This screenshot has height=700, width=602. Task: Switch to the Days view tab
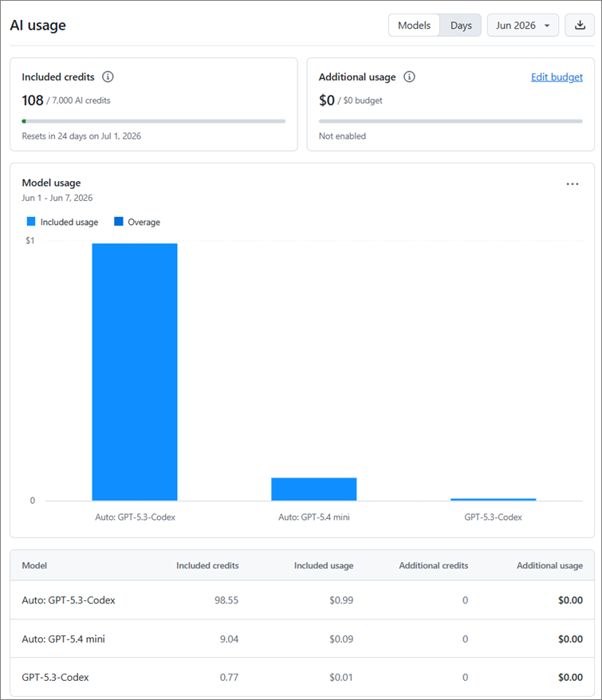coord(460,25)
